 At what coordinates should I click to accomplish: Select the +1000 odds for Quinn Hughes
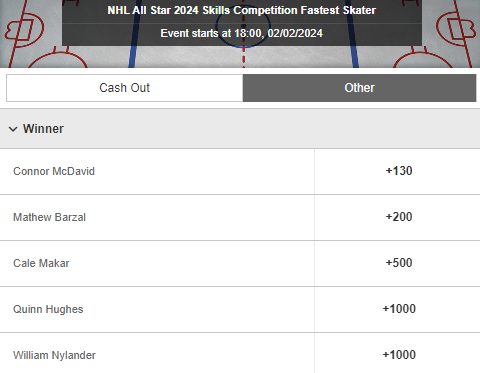point(397,309)
